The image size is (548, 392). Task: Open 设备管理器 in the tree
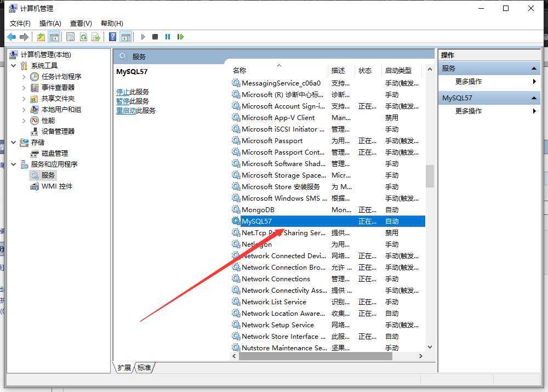point(58,132)
